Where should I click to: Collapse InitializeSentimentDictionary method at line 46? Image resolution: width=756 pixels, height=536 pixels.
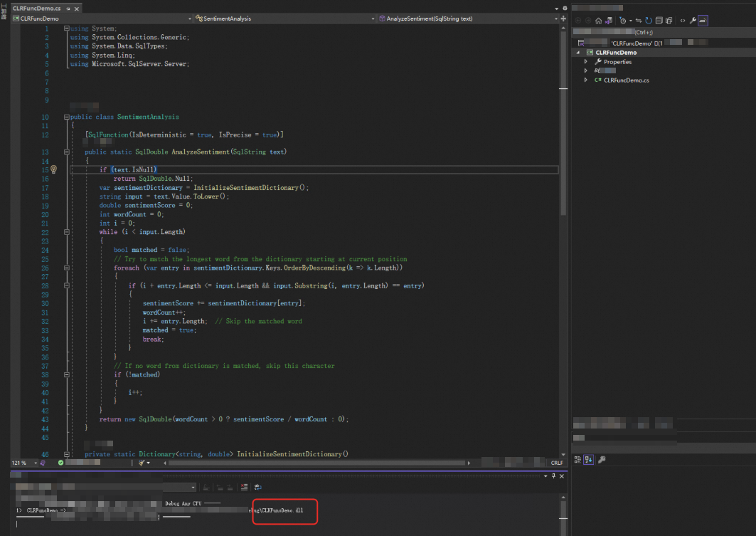coord(67,454)
